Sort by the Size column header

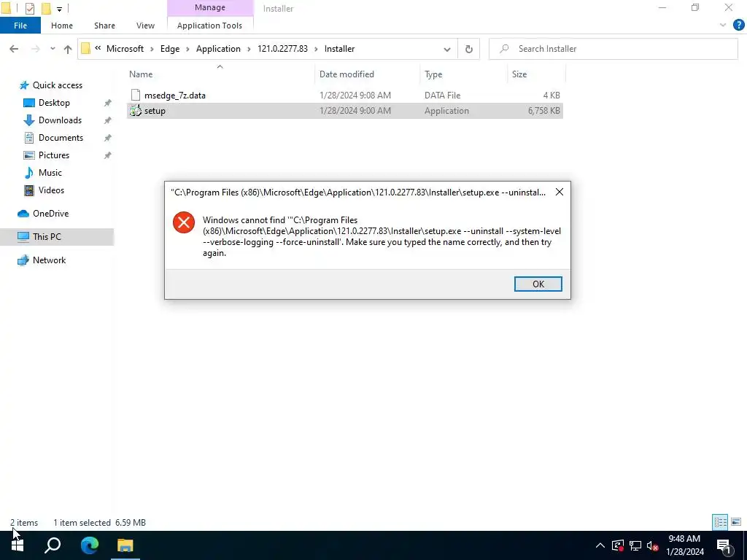point(519,74)
